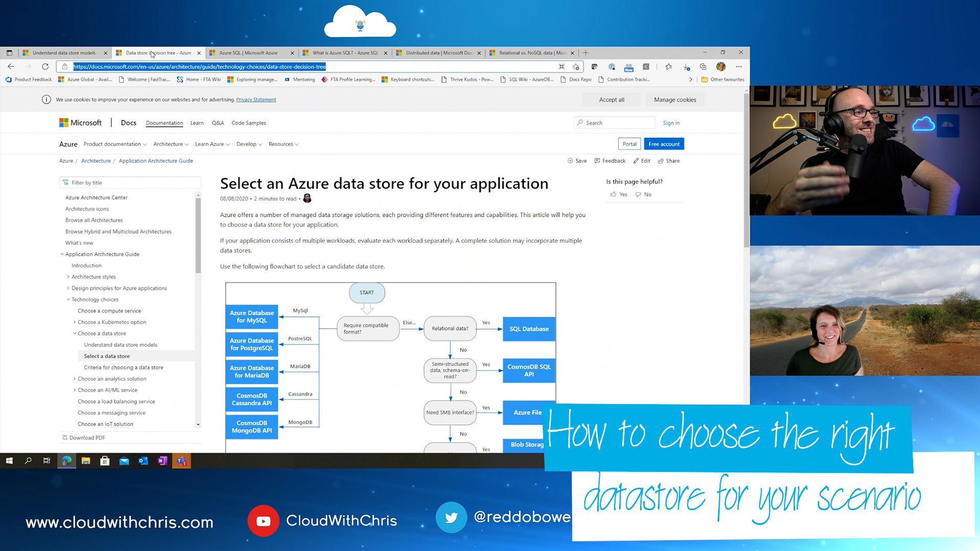Select the Azure SQL Microsoft Docs tab
980x551 pixels.
click(249, 53)
